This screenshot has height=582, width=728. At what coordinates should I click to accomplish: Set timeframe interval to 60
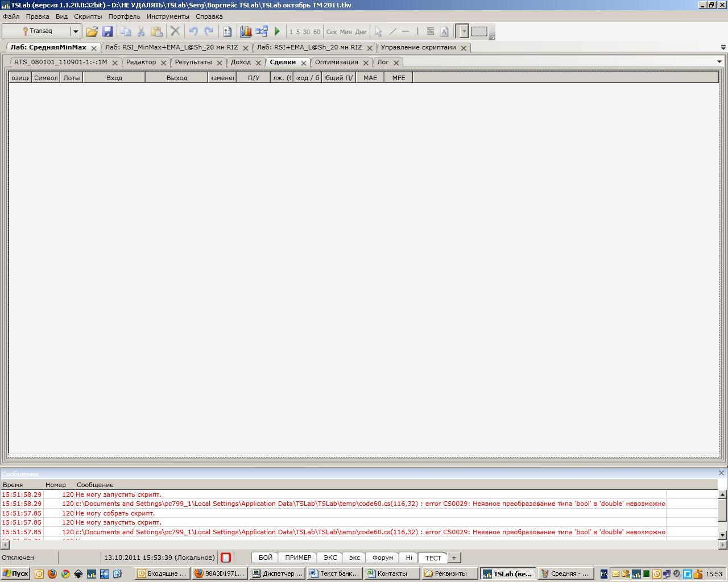pos(317,32)
